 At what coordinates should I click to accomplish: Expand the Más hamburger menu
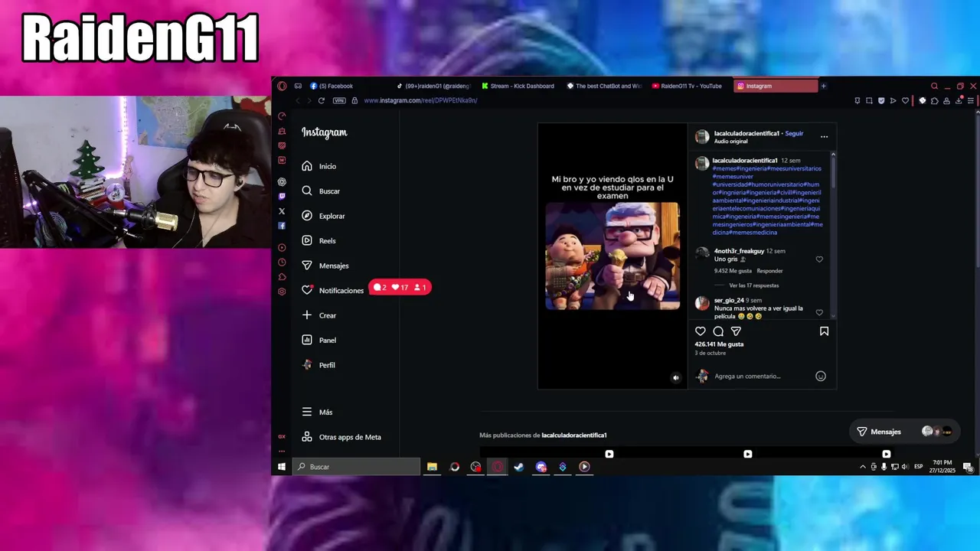point(318,412)
